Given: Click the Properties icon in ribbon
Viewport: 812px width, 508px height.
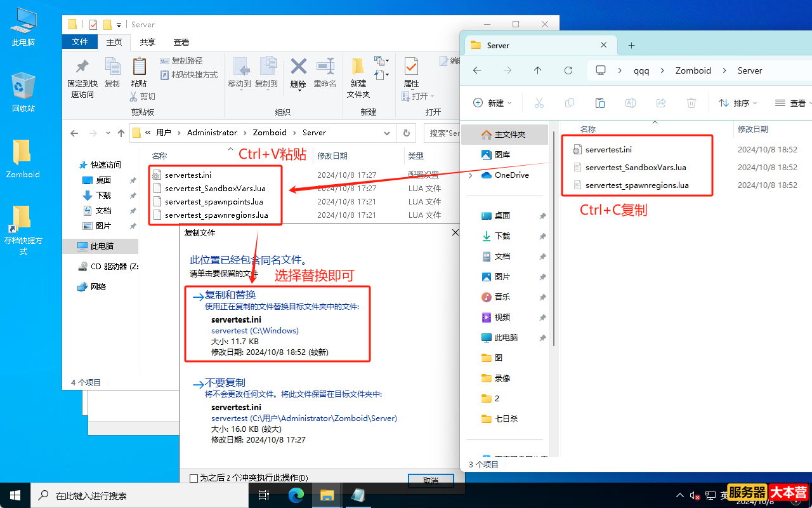Looking at the screenshot, I should coord(411,67).
